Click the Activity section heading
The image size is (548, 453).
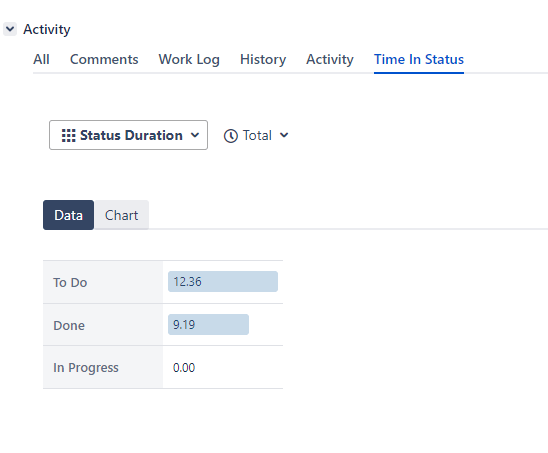47,29
